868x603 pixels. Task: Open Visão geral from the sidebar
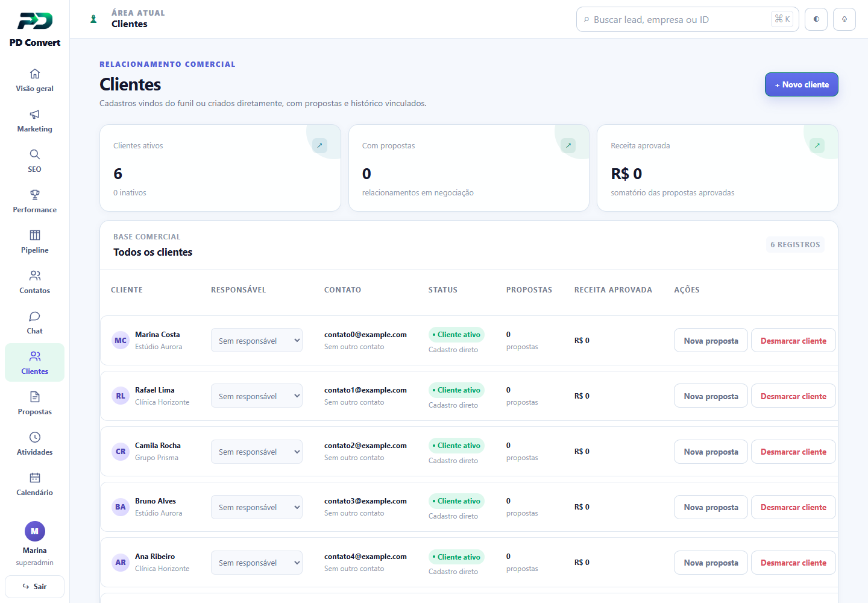pos(35,80)
